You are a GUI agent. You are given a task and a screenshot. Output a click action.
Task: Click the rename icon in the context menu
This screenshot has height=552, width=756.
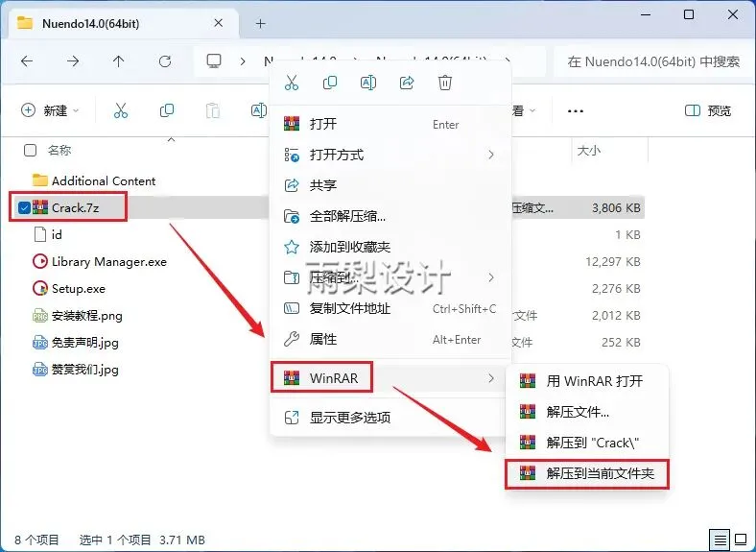368,83
